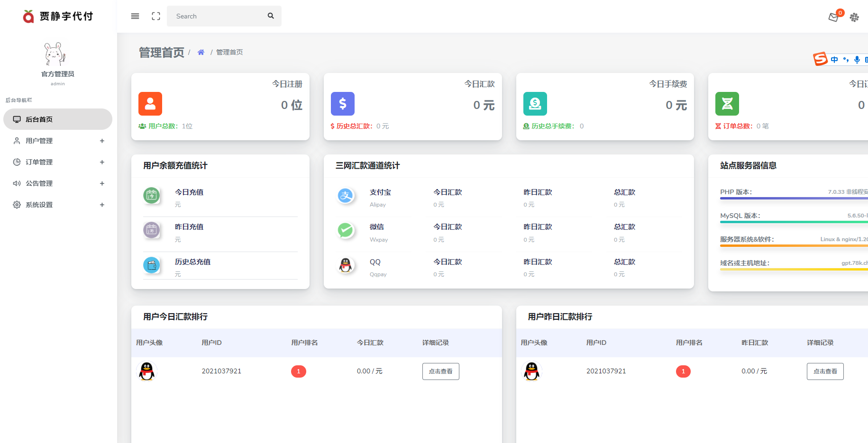Click the search magnifier icon
The height and width of the screenshot is (443, 868).
(271, 16)
